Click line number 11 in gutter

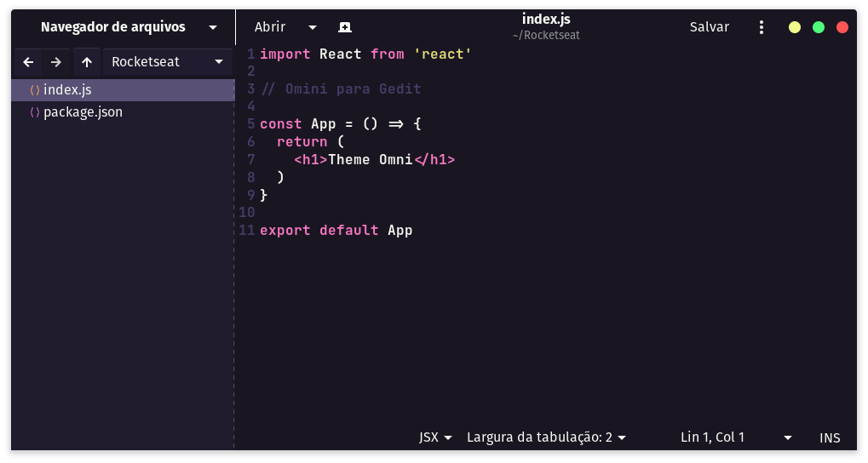click(247, 230)
